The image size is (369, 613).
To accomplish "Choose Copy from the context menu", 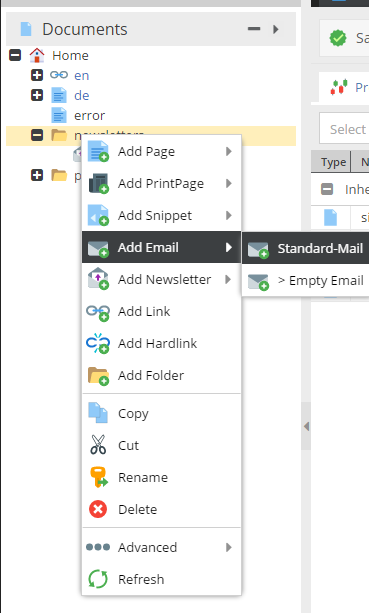I will [x=161, y=413].
